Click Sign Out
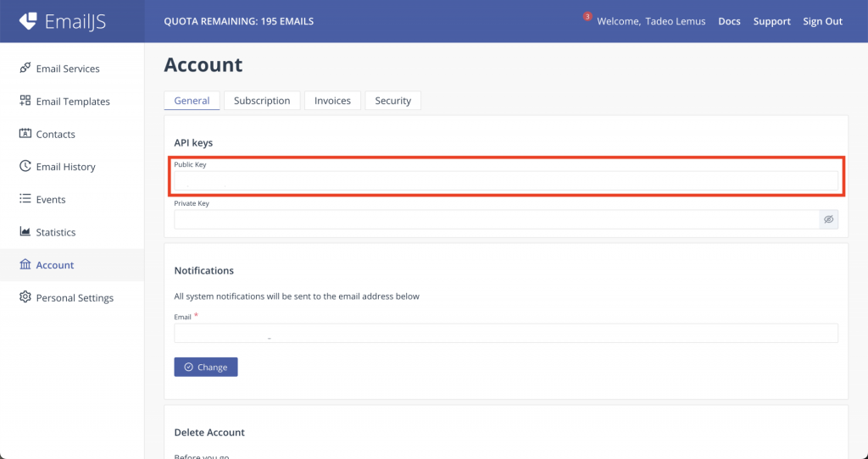Screen dimensions: 868x459 click(x=822, y=21)
